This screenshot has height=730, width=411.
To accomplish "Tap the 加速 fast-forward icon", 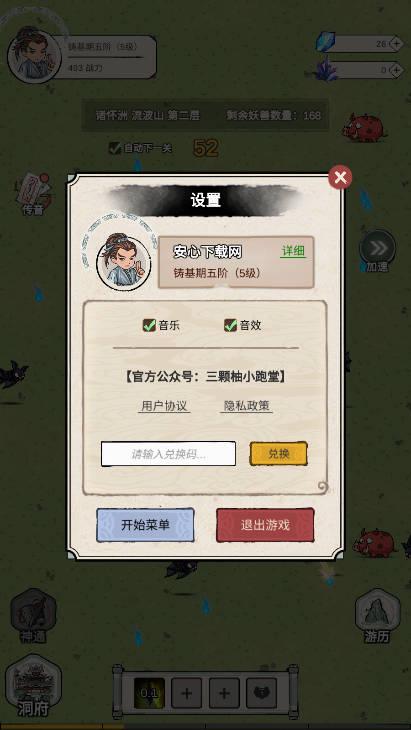I will click(x=377, y=251).
